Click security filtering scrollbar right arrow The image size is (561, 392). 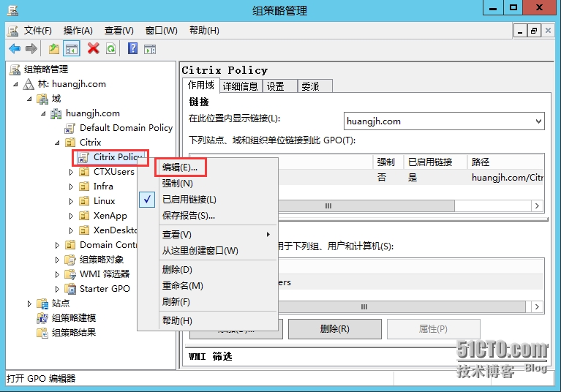pos(537,307)
